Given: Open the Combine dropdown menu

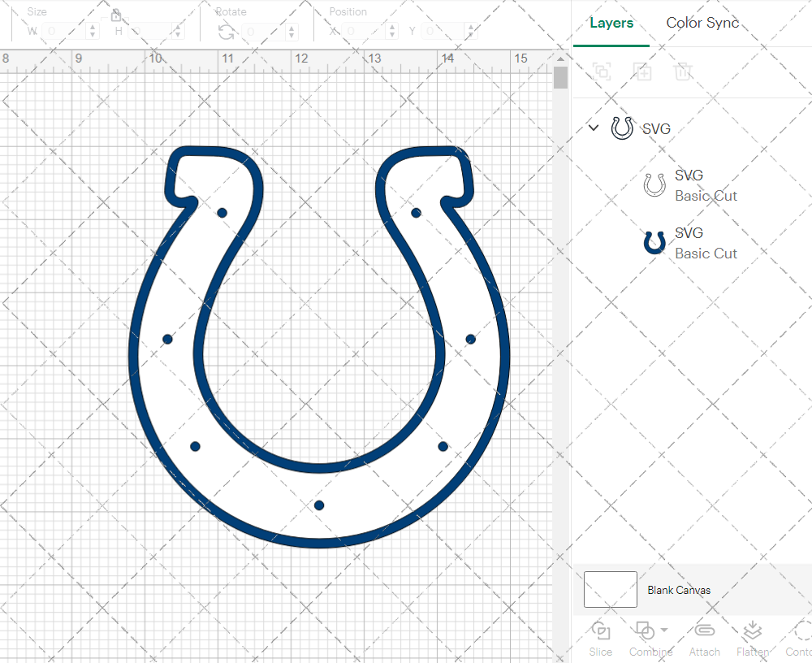Looking at the screenshot, I should [664, 630].
